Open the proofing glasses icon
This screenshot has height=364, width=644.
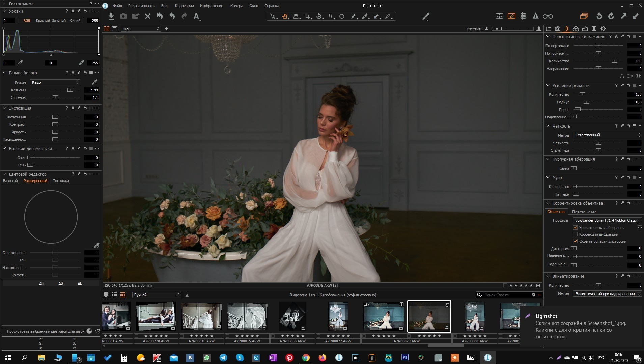coord(548,16)
